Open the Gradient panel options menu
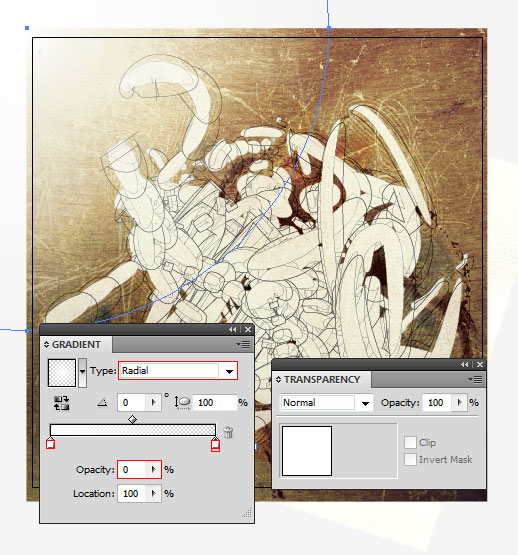Viewport: 518px width, 555px height. (x=244, y=344)
